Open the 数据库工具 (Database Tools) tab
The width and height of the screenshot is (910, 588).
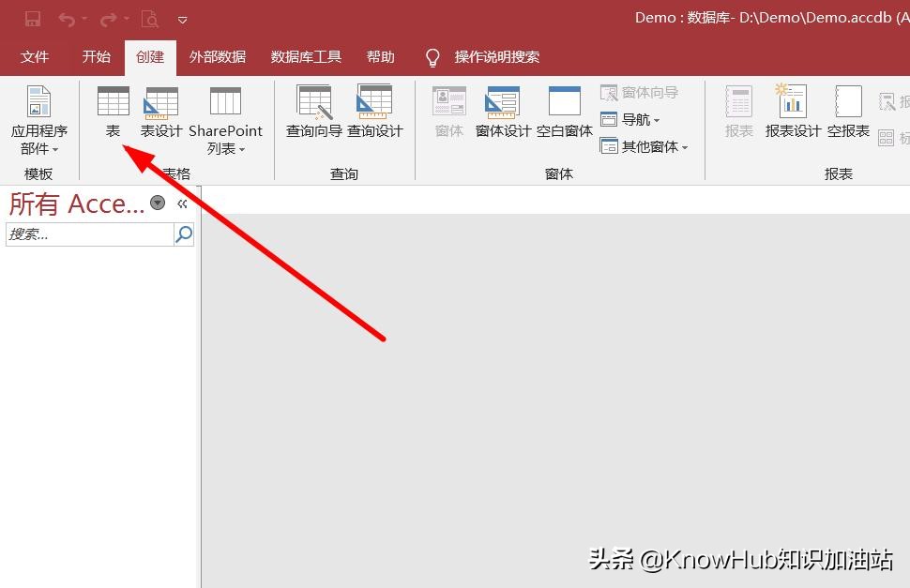(305, 56)
